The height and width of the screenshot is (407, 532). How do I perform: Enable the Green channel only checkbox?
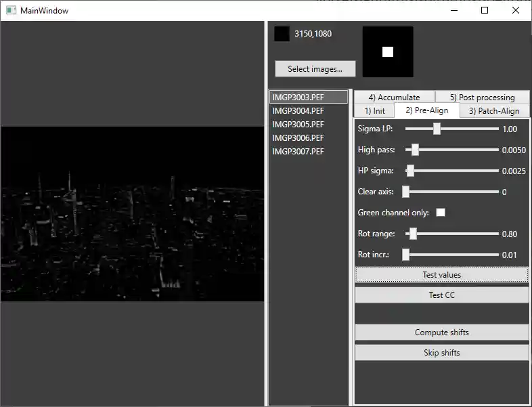point(441,213)
